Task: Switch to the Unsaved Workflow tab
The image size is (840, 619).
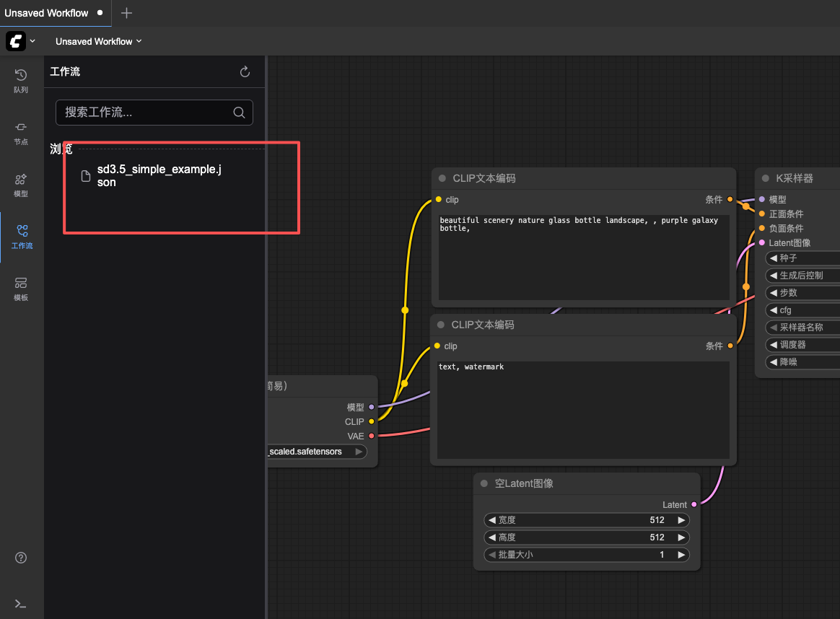Action: click(47, 13)
